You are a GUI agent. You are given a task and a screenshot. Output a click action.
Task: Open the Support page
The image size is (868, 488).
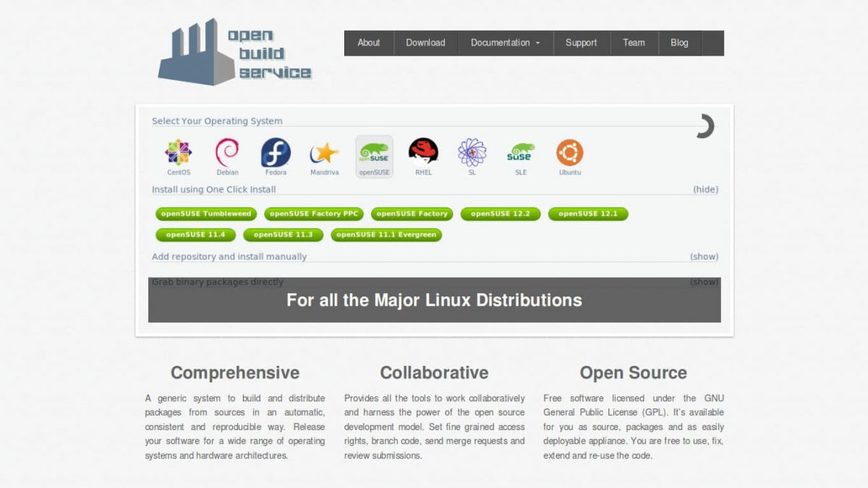tap(582, 43)
